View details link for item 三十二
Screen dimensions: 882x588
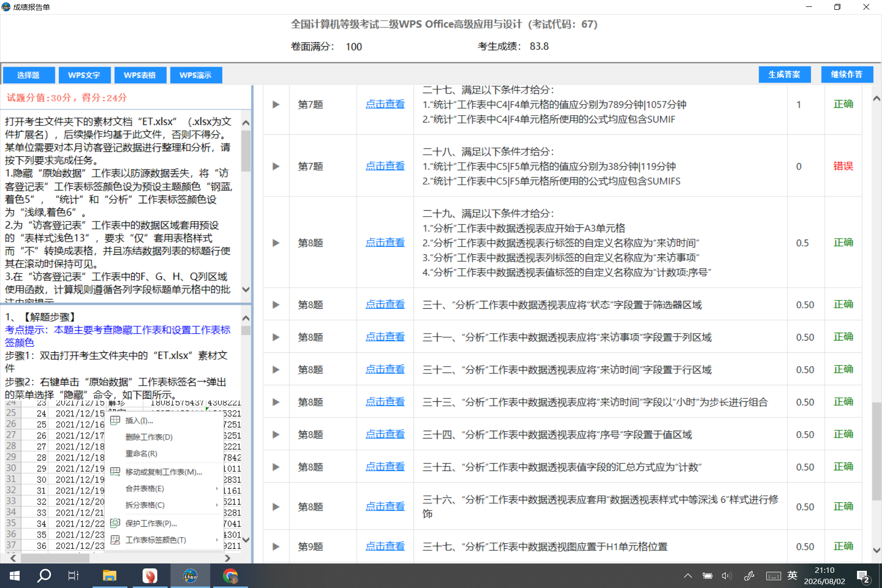385,369
